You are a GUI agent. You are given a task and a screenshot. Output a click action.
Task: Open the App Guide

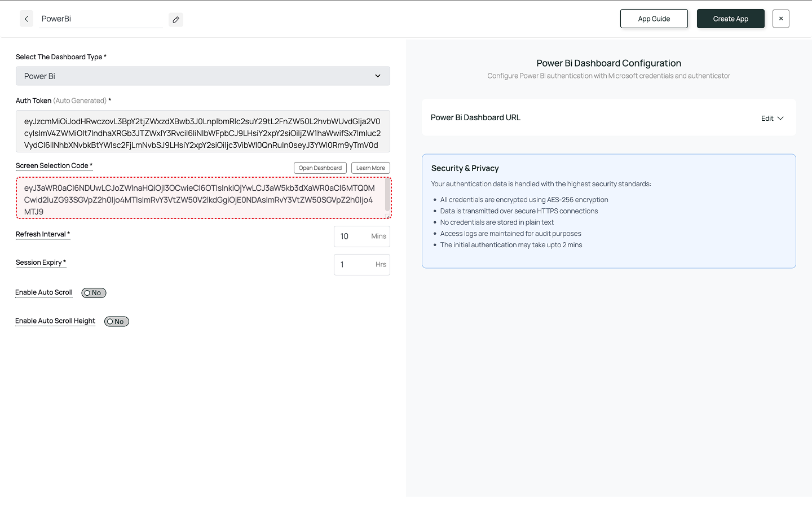(654, 19)
